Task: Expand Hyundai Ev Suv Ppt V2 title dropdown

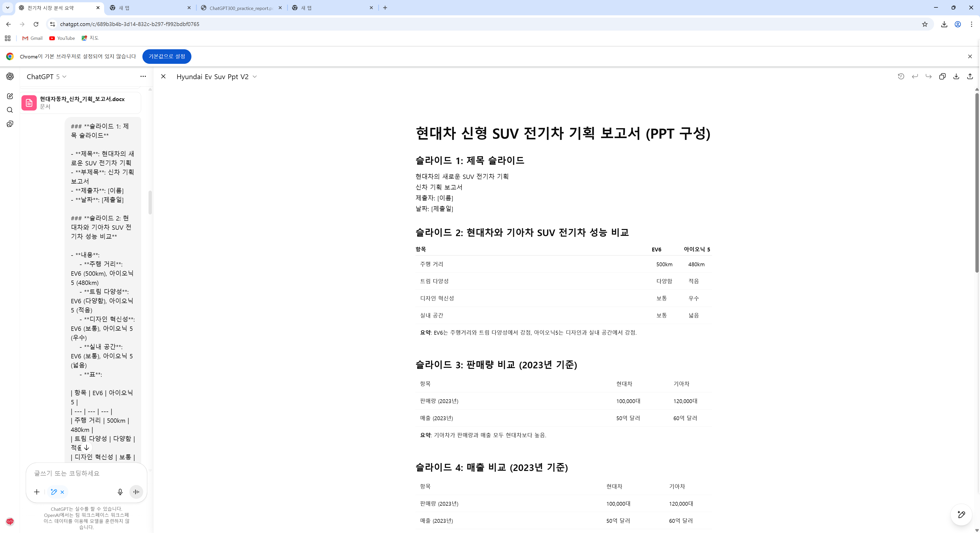Action: pos(216,77)
